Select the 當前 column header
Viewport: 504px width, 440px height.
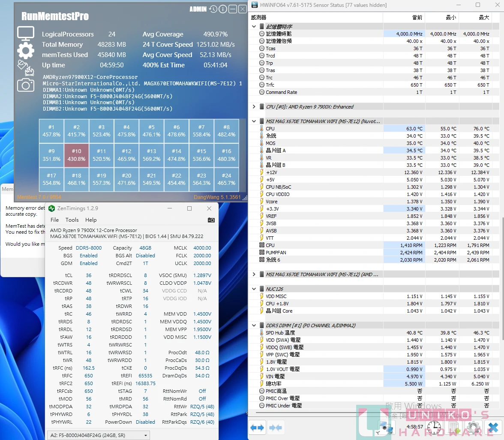[404, 17]
